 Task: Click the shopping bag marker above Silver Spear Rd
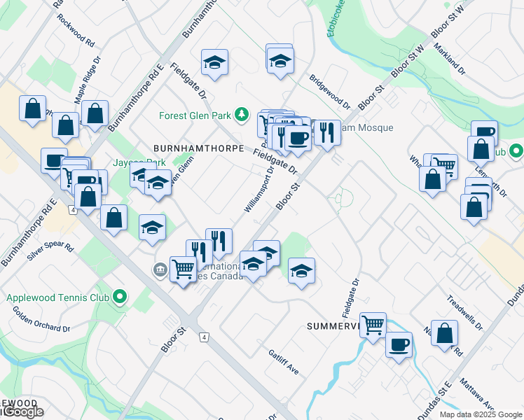tap(114, 218)
